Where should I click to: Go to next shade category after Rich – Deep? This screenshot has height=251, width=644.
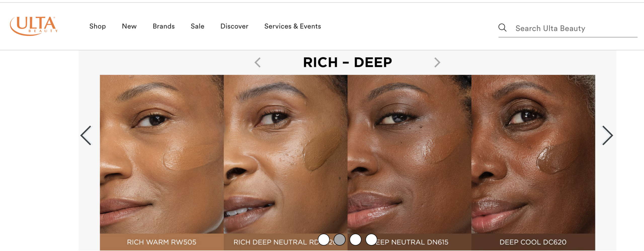tap(437, 62)
